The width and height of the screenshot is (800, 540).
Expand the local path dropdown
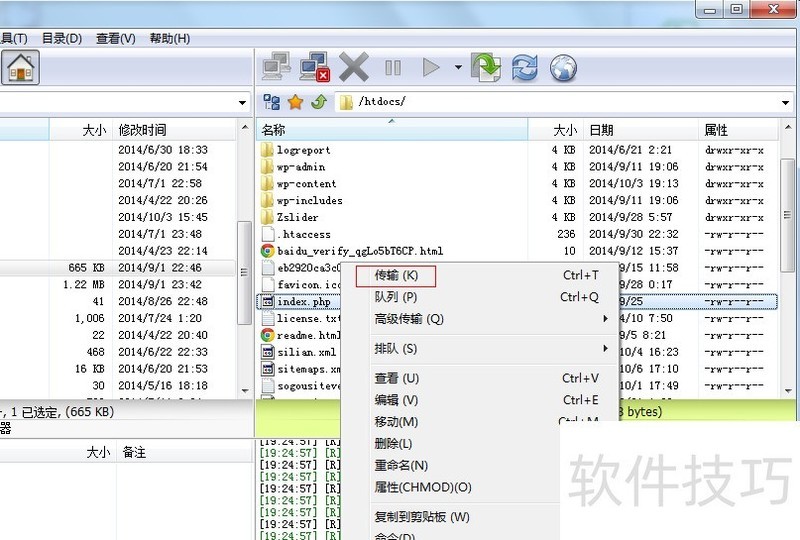[243, 102]
